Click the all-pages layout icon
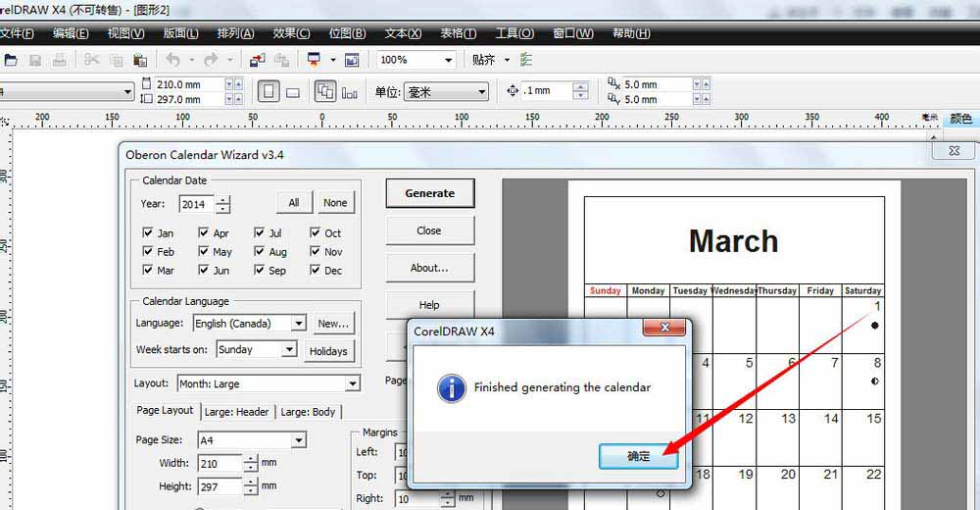 coord(325,92)
